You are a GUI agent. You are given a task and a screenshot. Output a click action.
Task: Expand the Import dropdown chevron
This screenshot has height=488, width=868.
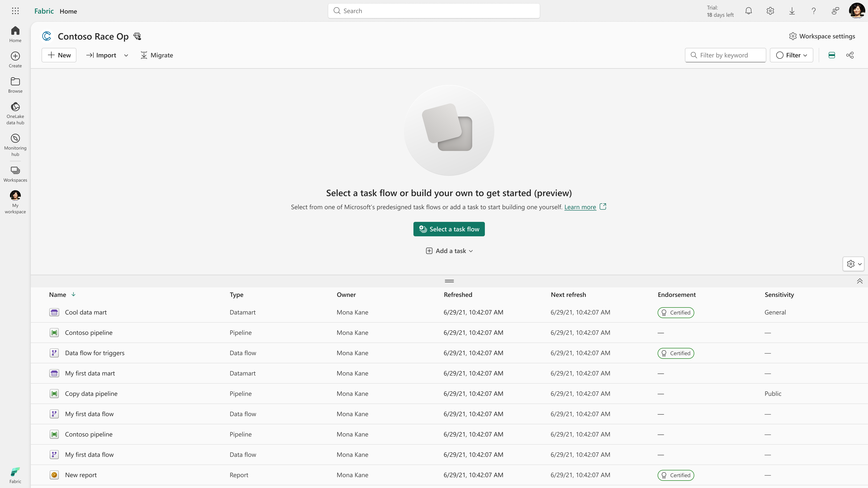[x=126, y=55]
